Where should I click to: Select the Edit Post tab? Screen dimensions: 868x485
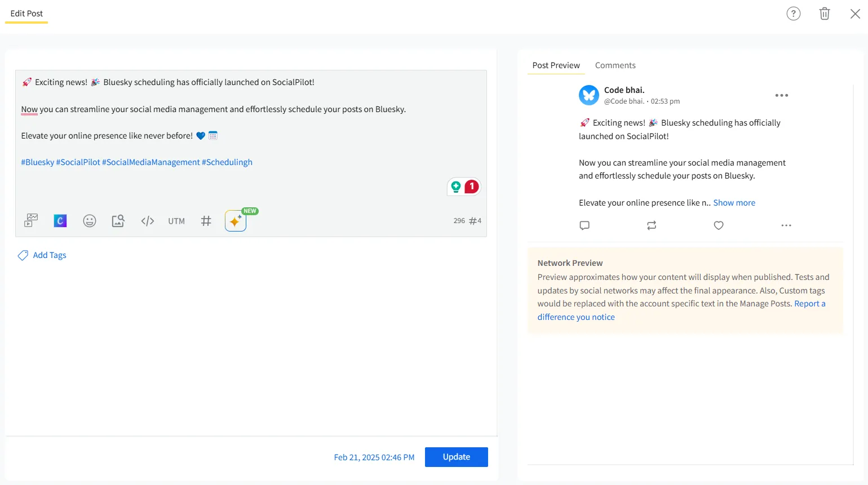[26, 13]
